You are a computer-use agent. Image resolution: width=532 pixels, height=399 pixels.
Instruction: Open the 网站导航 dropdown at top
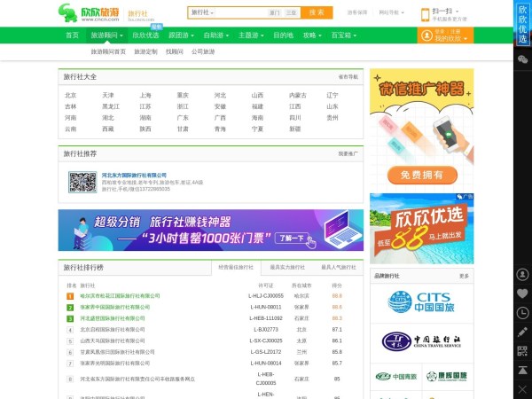pyautogui.click(x=392, y=12)
